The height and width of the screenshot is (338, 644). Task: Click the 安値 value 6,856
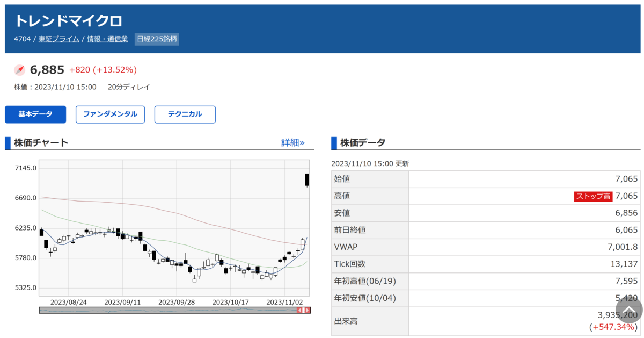626,213
